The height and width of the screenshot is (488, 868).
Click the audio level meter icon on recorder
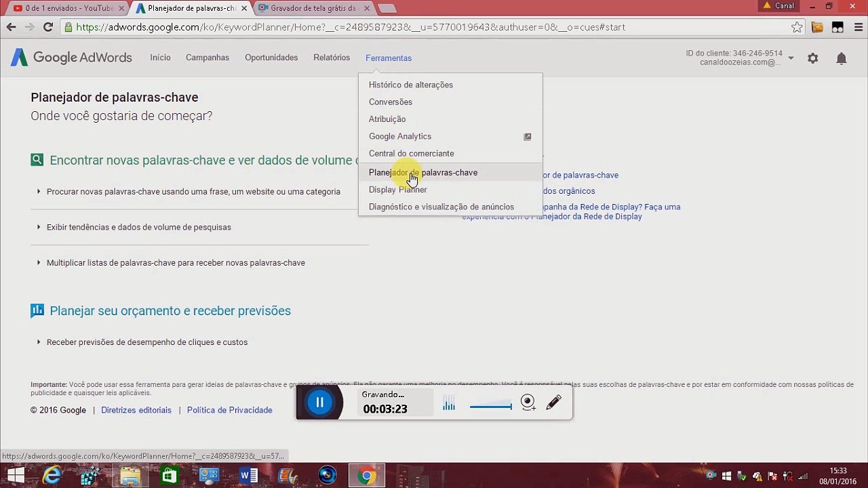click(449, 404)
